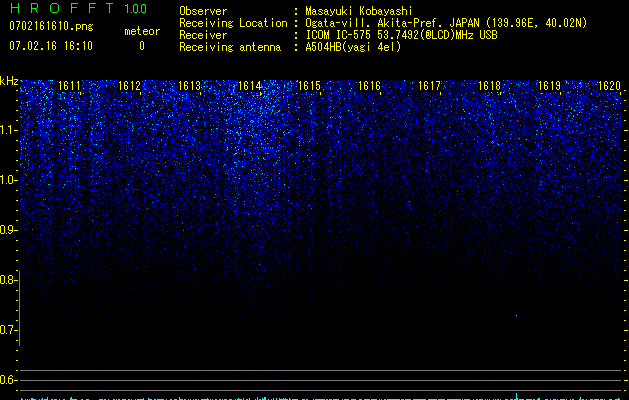This screenshot has width=629, height=400.
Task: Click the 0.6 frequency axis label
Action: (8, 380)
